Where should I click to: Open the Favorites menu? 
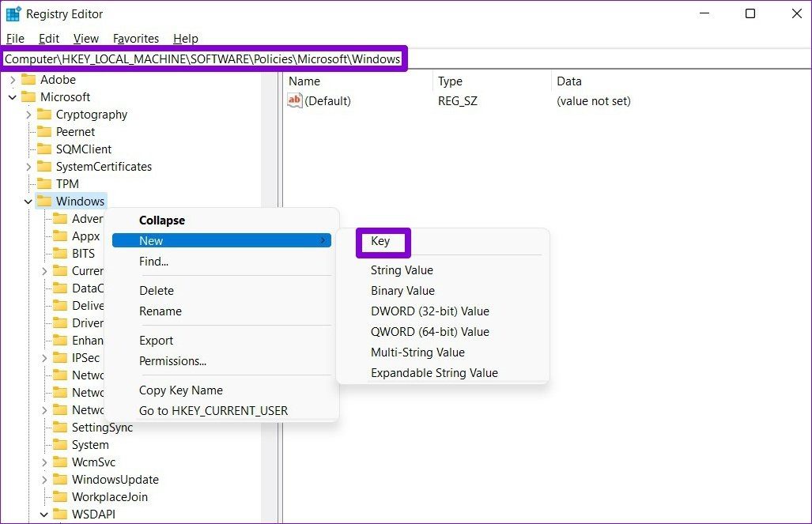[136, 39]
